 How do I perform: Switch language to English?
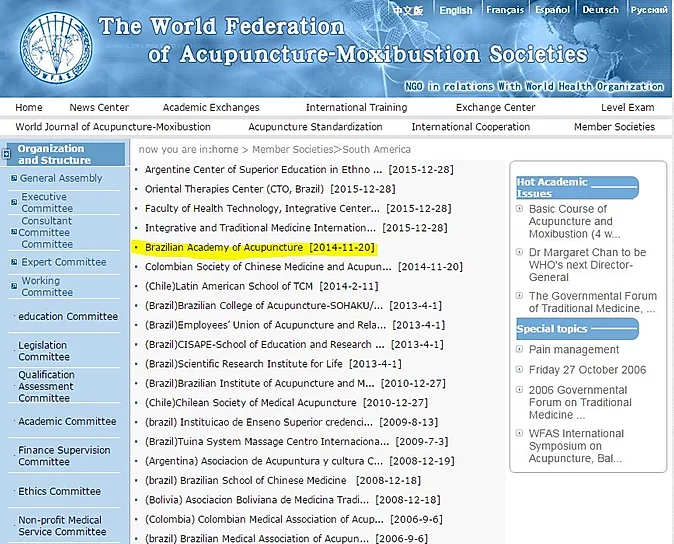456,10
